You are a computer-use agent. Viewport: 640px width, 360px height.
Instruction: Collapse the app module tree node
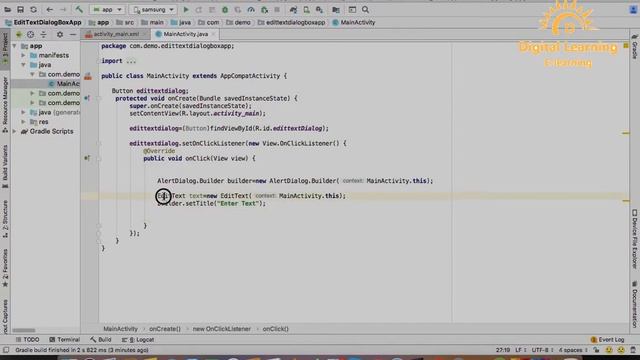(x=15, y=46)
